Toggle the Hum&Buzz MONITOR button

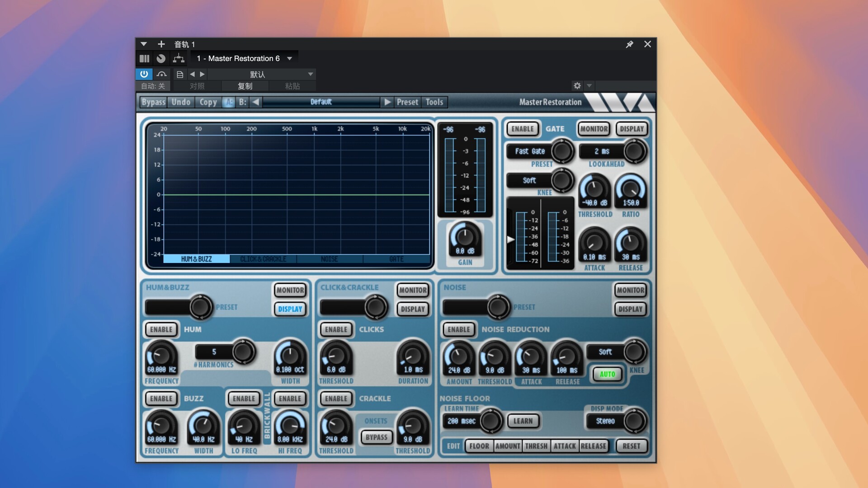tap(290, 290)
